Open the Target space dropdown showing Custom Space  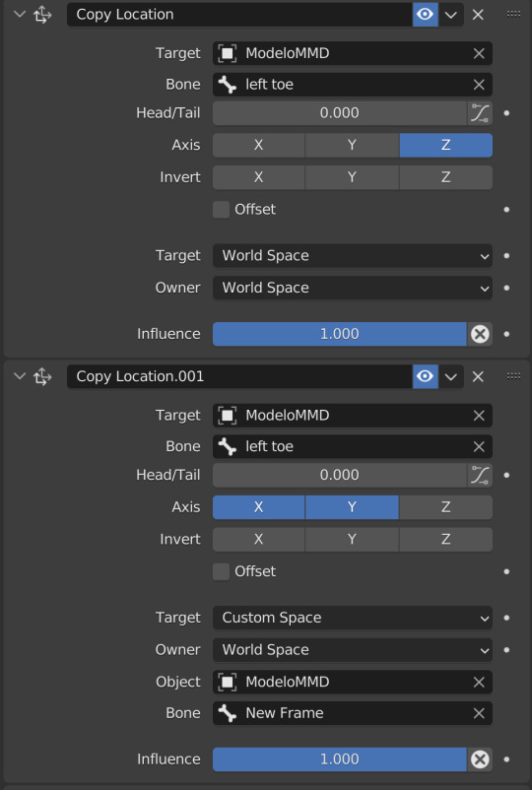coord(353,618)
